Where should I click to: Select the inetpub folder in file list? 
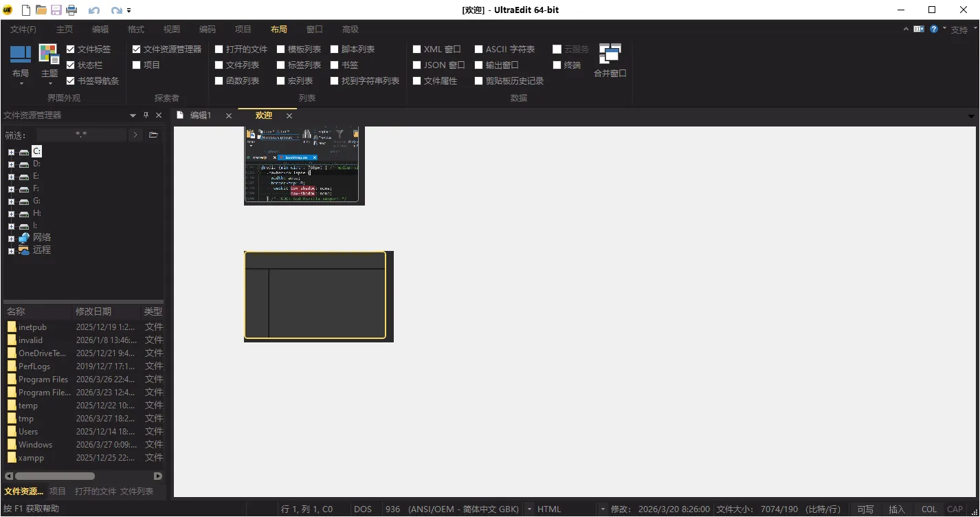(32, 327)
